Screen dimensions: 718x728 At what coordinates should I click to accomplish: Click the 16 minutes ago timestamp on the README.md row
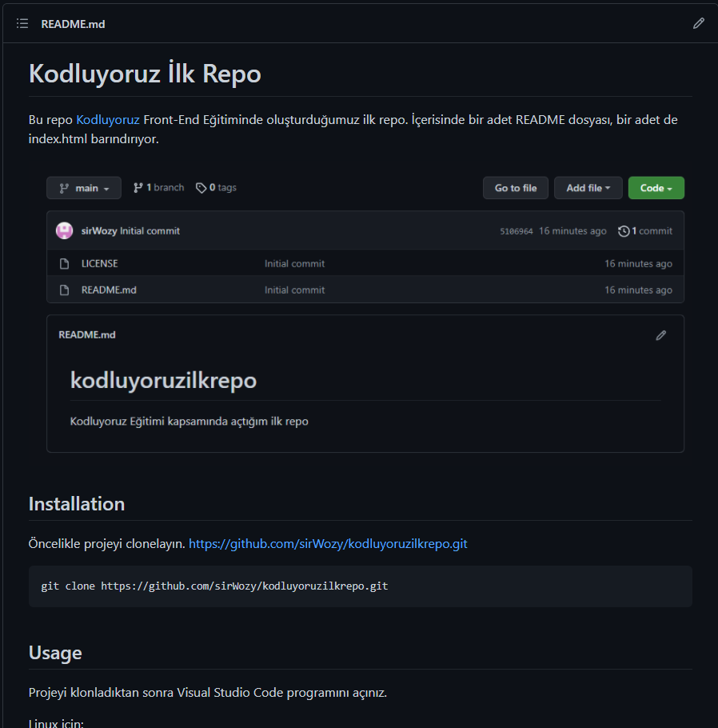click(638, 290)
